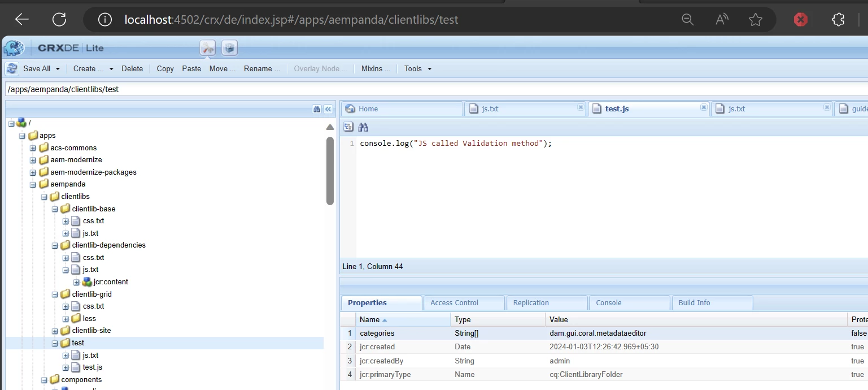
Task: Click the Save All refresh icon
Action: click(12, 68)
